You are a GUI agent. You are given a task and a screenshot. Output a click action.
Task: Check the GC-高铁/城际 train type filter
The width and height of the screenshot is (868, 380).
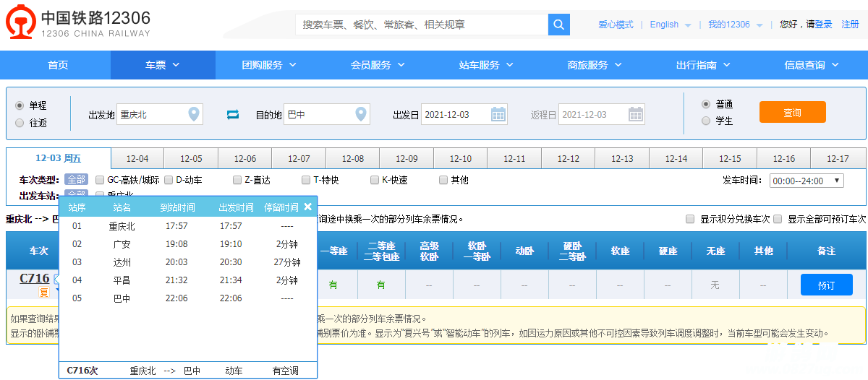tap(100, 180)
